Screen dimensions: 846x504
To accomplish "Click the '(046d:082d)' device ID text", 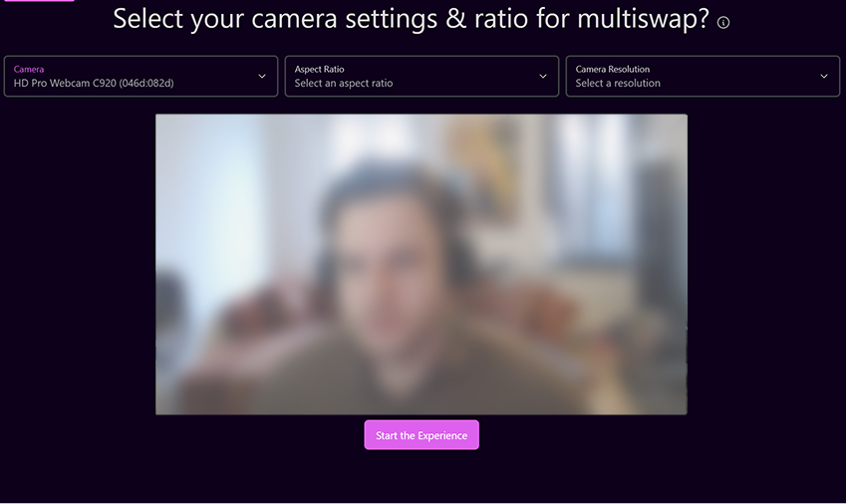I will click(x=146, y=83).
